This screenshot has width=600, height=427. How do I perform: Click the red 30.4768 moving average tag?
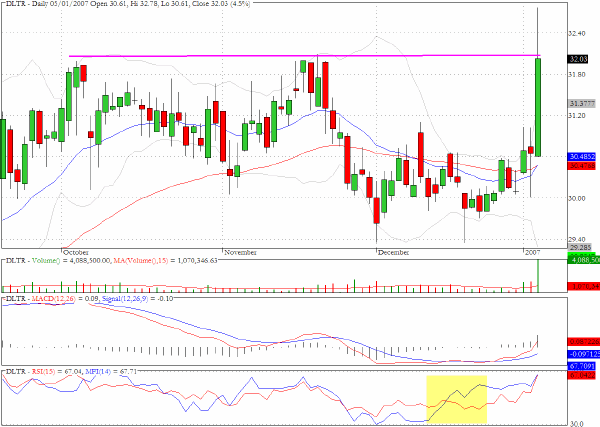582,166
